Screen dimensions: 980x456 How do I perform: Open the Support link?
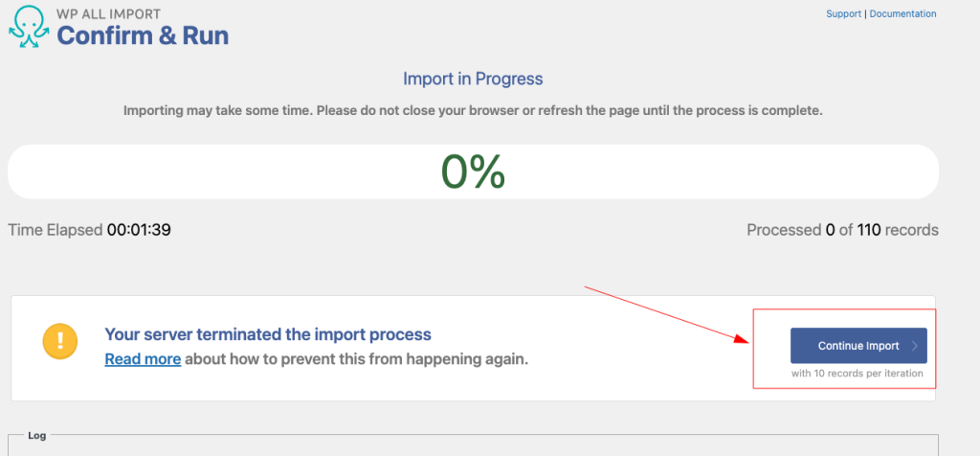pyautogui.click(x=843, y=14)
